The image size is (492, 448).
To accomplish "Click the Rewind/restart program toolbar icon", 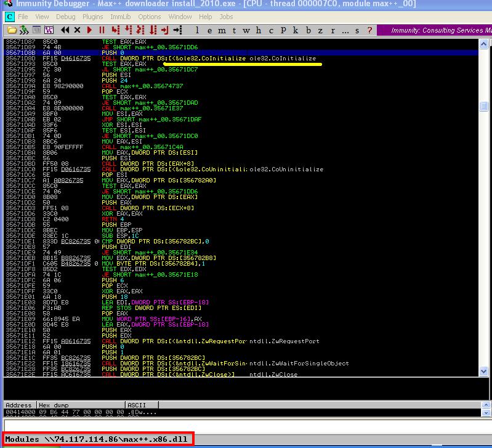I will (x=65, y=30).
